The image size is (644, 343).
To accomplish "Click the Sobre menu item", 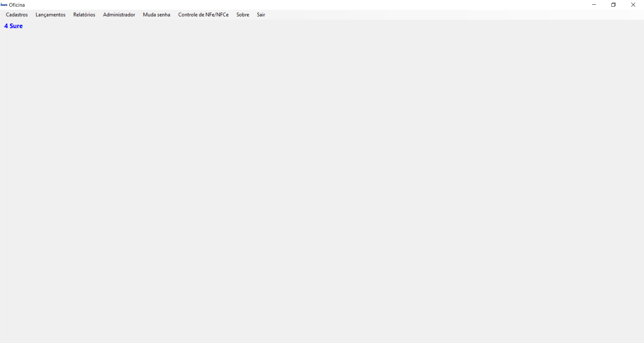I will (243, 15).
